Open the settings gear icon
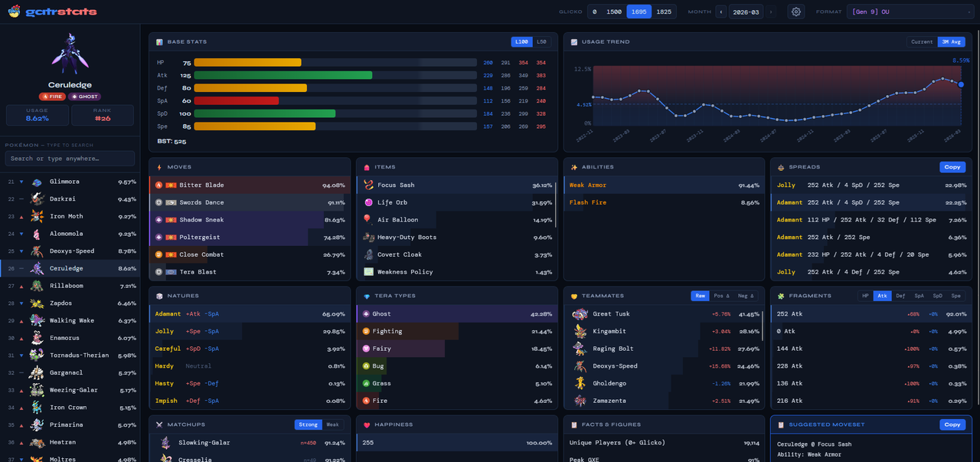The image size is (980, 462). (x=796, y=11)
